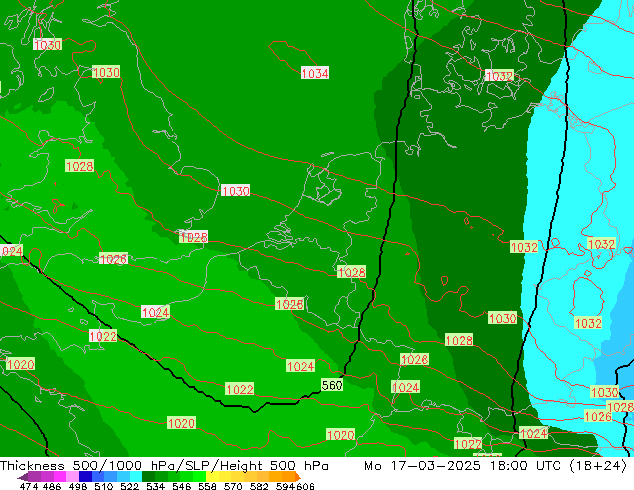The width and height of the screenshot is (634, 490).
Task: Pick the bright magenta legend swatch
Action: click(60, 477)
